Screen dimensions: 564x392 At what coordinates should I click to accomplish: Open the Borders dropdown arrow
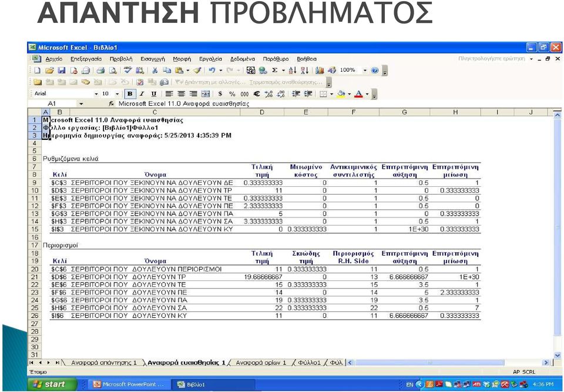pyautogui.click(x=331, y=94)
